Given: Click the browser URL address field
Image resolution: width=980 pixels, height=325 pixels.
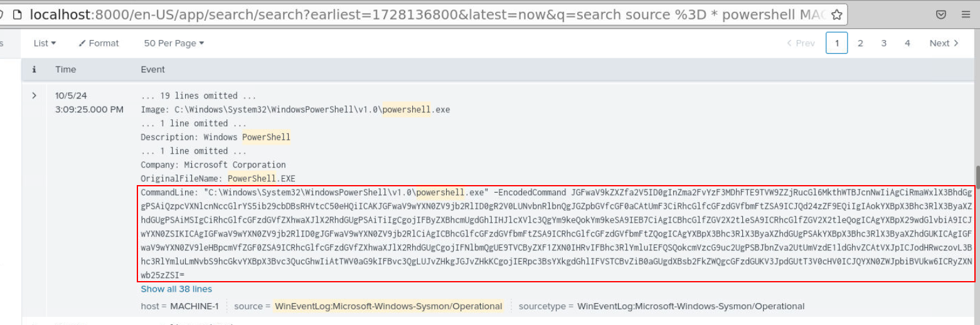Looking at the screenshot, I should (x=427, y=14).
